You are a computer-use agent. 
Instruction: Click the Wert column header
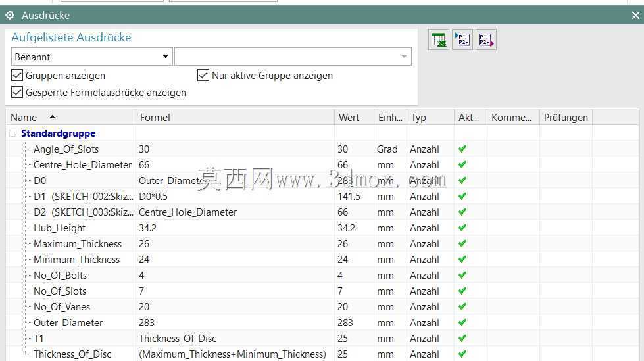click(x=354, y=118)
